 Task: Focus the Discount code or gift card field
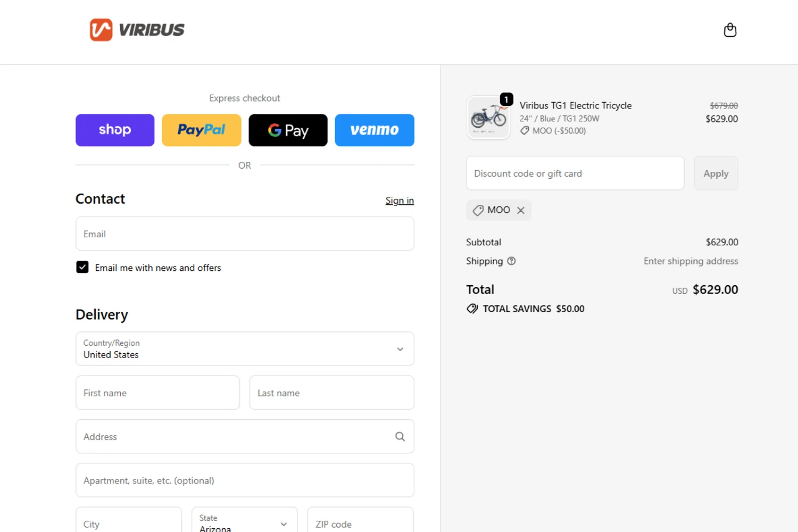click(x=575, y=173)
